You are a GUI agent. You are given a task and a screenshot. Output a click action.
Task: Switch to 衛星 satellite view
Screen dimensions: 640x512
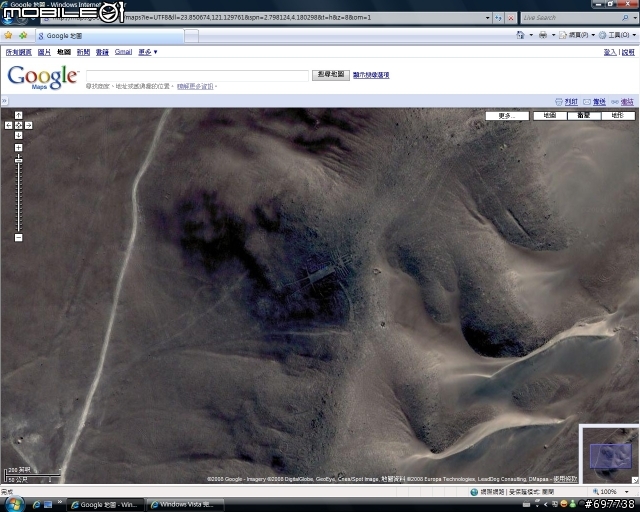[x=584, y=116]
